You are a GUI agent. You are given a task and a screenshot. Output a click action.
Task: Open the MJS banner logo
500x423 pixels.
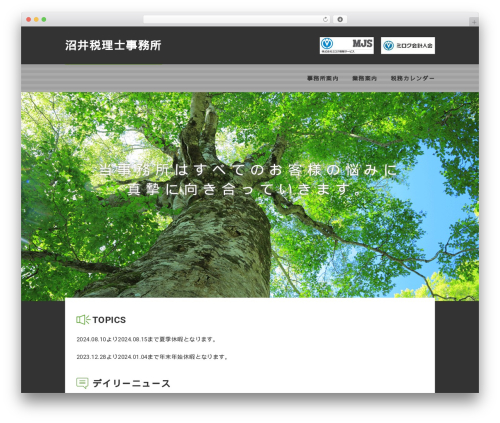click(x=347, y=45)
